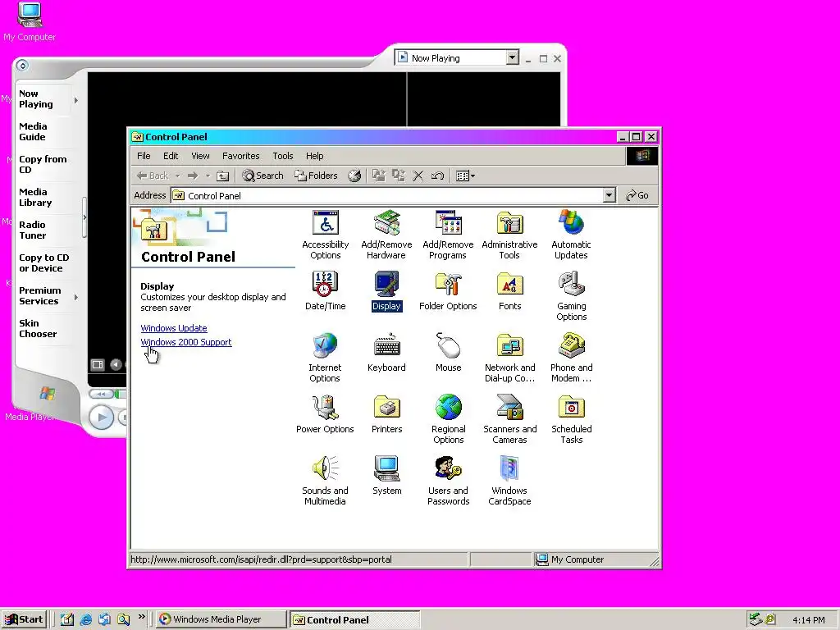Viewport: 840px width, 630px height.
Task: Open Internet Options applet
Action: [x=325, y=358]
